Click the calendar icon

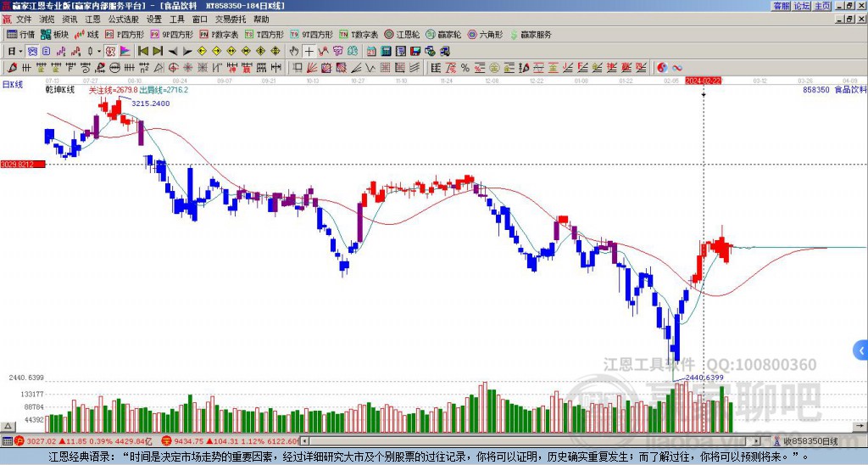point(371,51)
